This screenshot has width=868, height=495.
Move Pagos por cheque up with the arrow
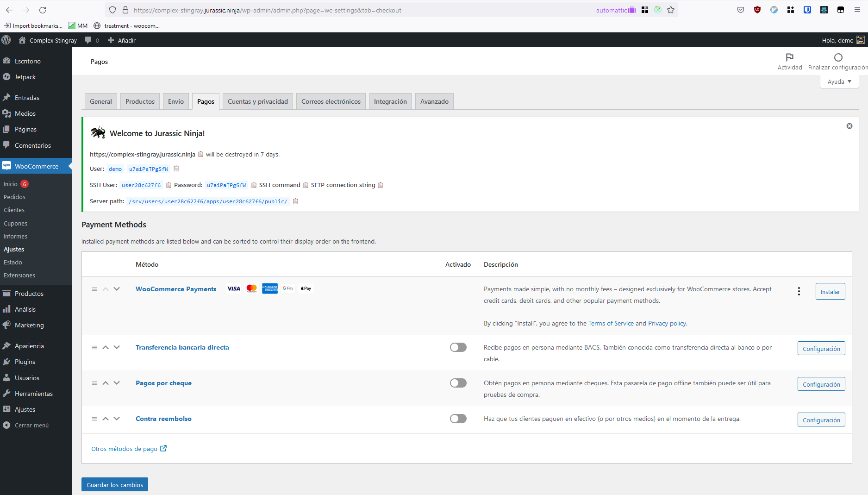pyautogui.click(x=106, y=383)
